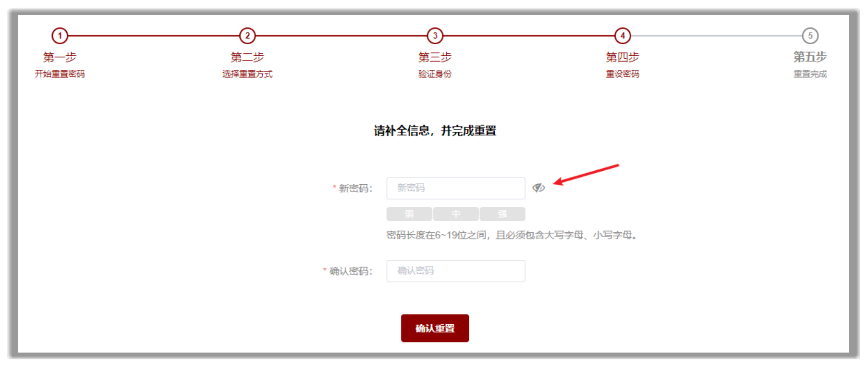Select the 弱 strength indicator segment

[409, 214]
